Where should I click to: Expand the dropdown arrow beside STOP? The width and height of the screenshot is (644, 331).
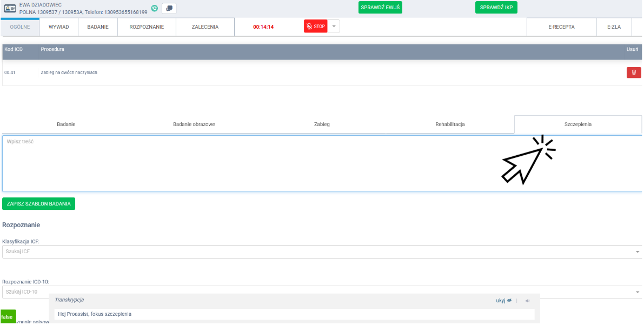[x=334, y=26]
